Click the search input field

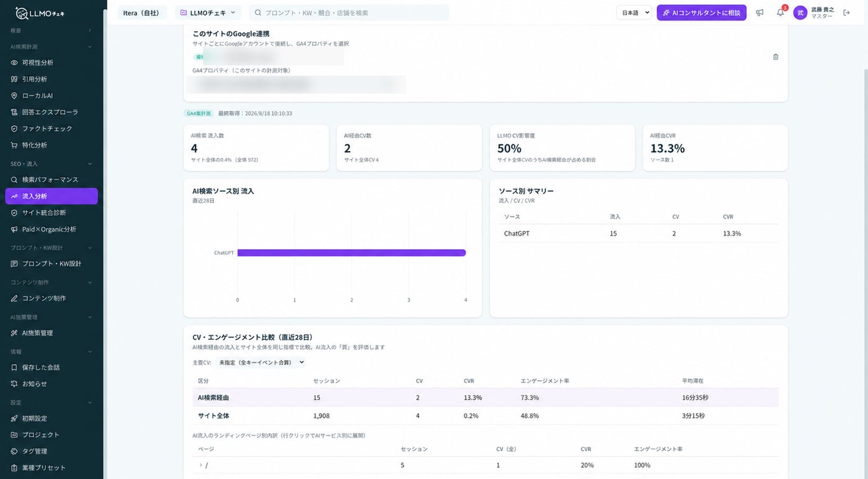(349, 12)
